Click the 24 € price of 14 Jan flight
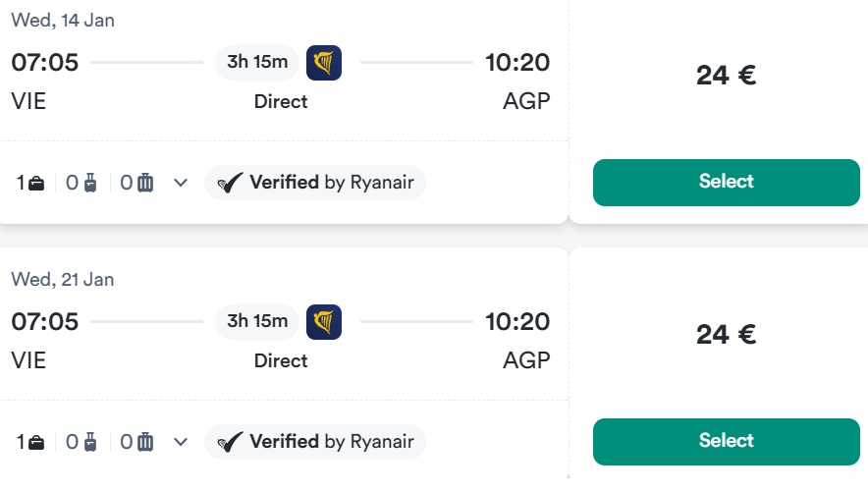 click(x=726, y=76)
